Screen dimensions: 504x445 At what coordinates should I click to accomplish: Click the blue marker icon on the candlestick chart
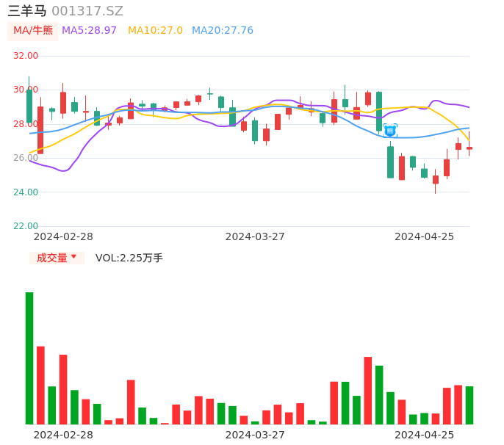(390, 130)
